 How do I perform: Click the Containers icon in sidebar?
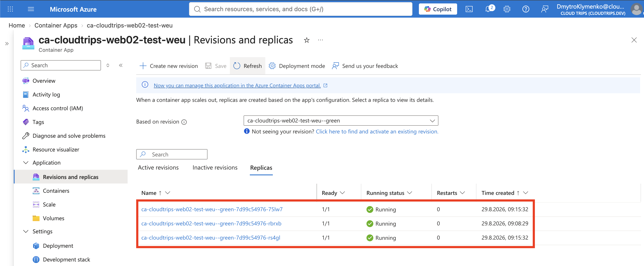pos(36,191)
